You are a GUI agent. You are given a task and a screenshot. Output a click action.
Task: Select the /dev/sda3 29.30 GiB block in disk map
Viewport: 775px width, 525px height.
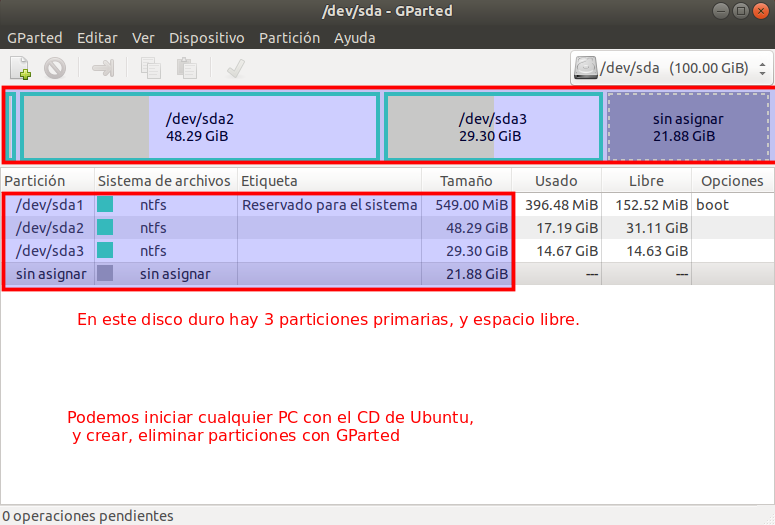[493, 127]
